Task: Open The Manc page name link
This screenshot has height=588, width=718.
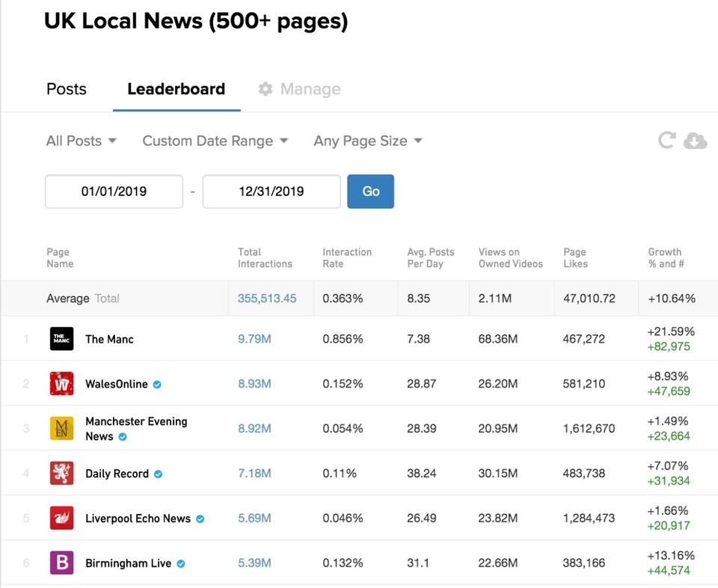Action: coord(109,340)
